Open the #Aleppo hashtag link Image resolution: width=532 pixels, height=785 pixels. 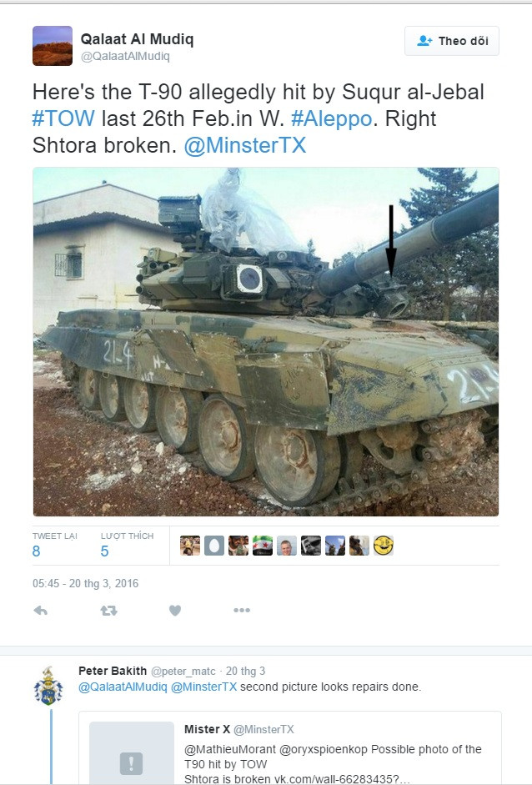(331, 118)
